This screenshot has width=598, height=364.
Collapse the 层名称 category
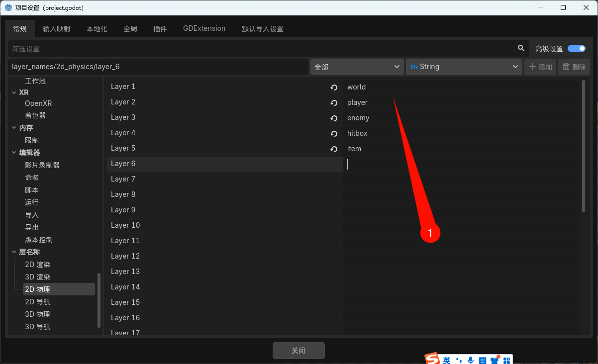tap(14, 252)
